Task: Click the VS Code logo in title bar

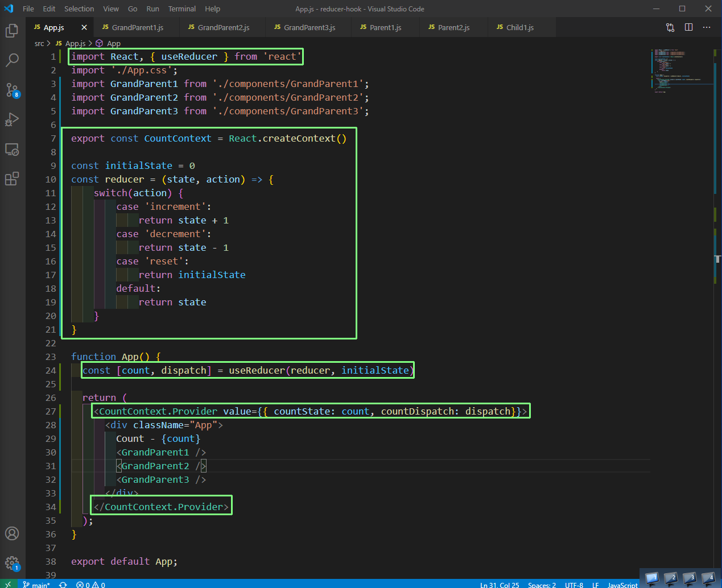Action: pos(9,9)
